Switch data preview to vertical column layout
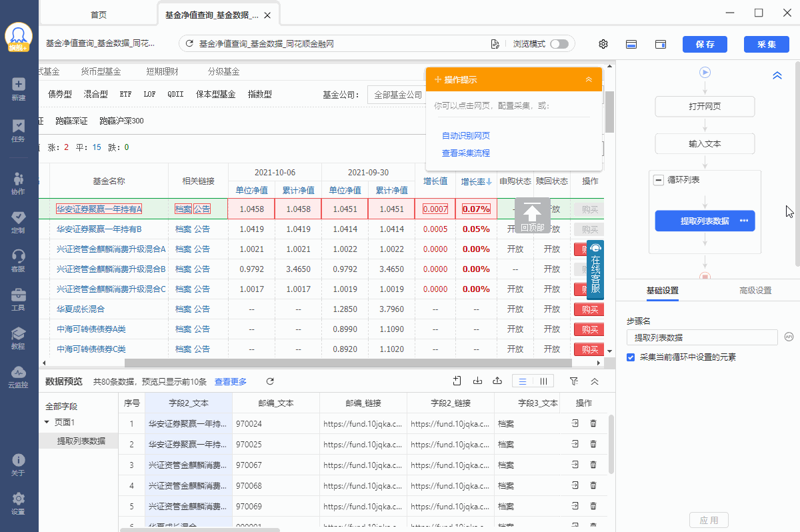Image resolution: width=800 pixels, height=532 pixels. pyautogui.click(x=544, y=381)
